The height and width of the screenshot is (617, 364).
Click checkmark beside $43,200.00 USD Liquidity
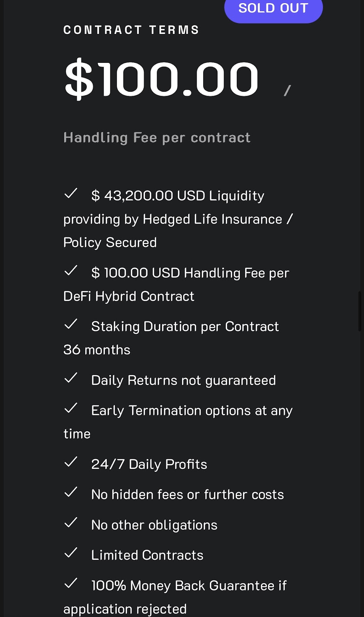(71, 193)
